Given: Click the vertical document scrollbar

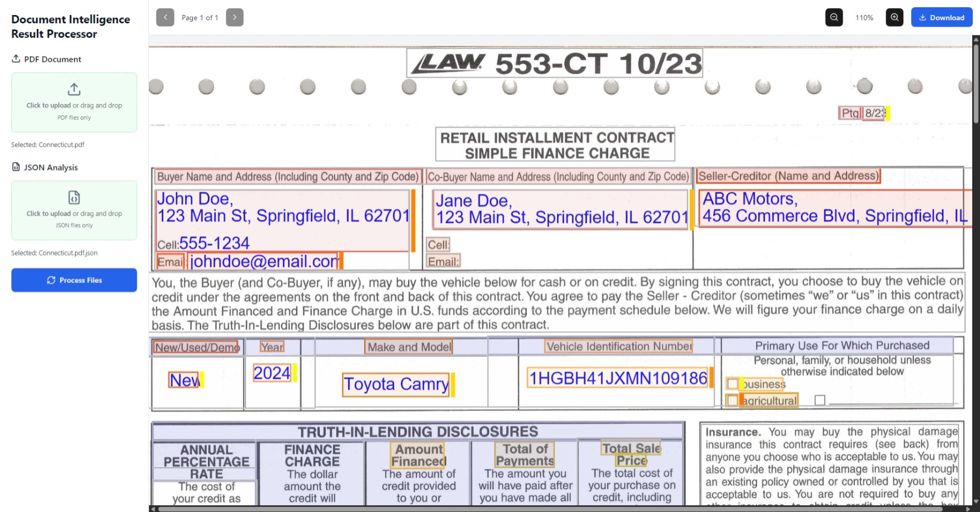Looking at the screenshot, I should 976,83.
